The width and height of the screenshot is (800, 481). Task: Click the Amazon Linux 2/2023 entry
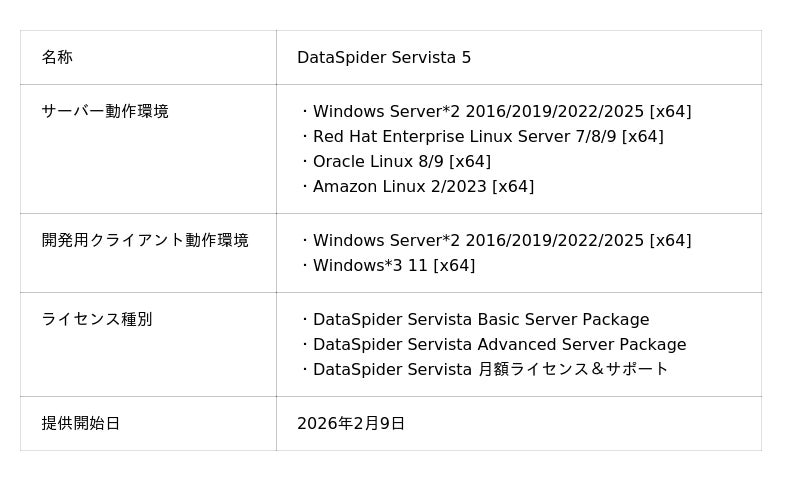click(x=423, y=187)
